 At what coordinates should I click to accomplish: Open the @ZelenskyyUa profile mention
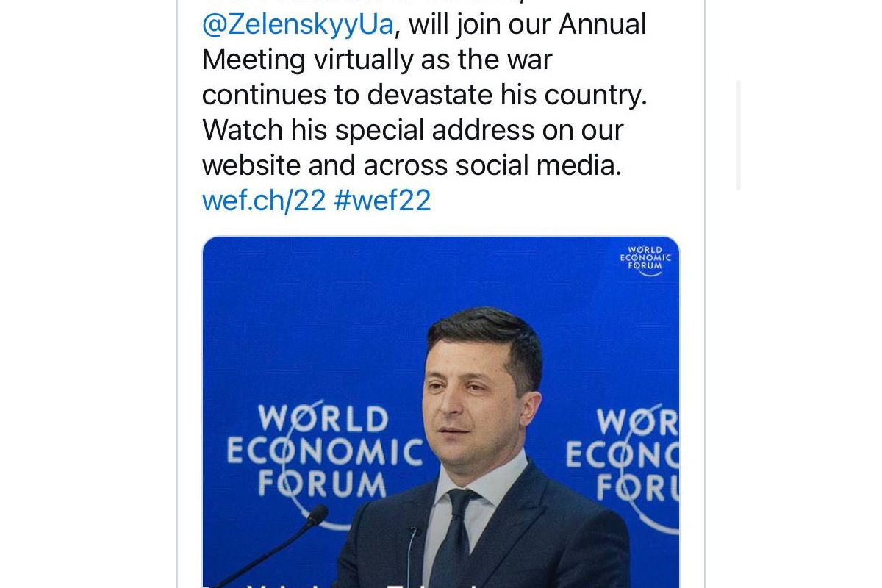298,24
